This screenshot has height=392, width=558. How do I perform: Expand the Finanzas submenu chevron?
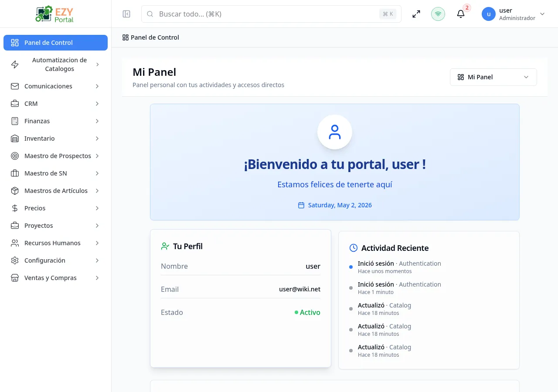pos(97,121)
